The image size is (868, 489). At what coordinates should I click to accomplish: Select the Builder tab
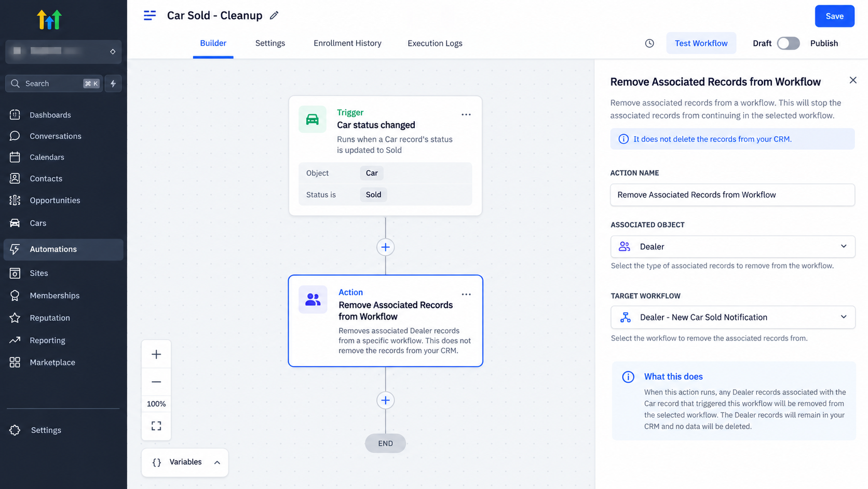213,43
